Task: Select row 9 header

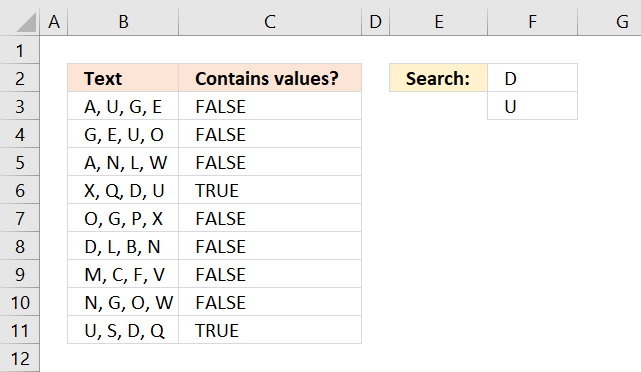Action: tap(20, 274)
